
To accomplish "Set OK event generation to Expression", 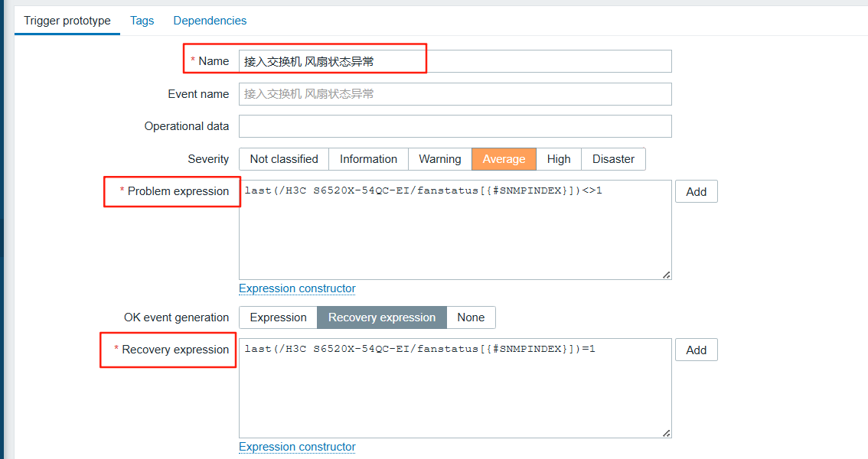I will click(278, 317).
